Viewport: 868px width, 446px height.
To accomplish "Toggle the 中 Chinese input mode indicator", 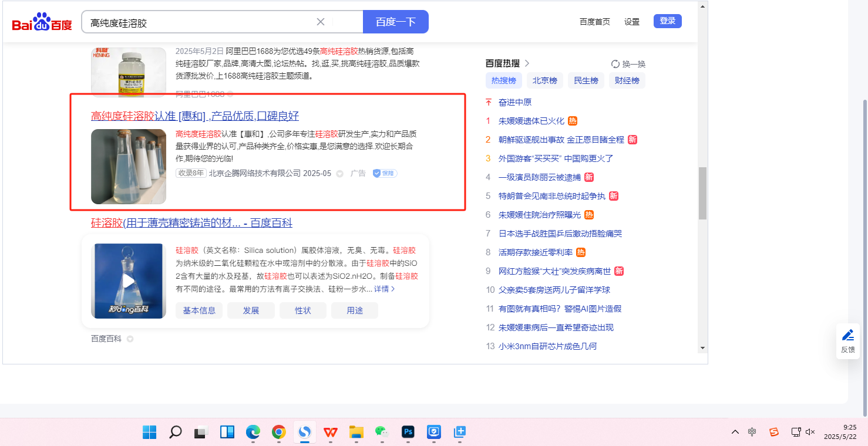I will [752, 432].
